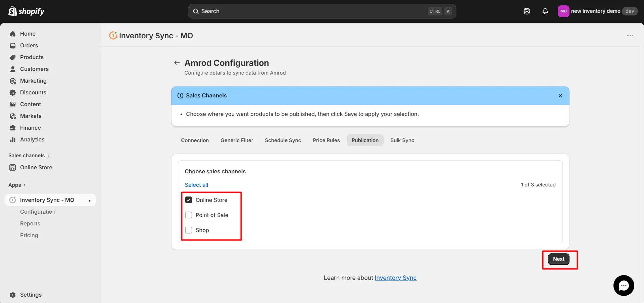Open the Customers page
The height and width of the screenshot is (303, 644).
[x=34, y=69]
